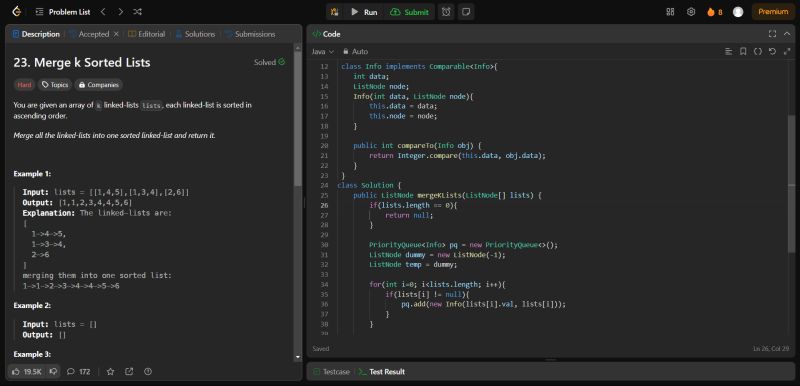Click the compareTo method line 20
The height and width of the screenshot is (386, 800).
[417, 146]
